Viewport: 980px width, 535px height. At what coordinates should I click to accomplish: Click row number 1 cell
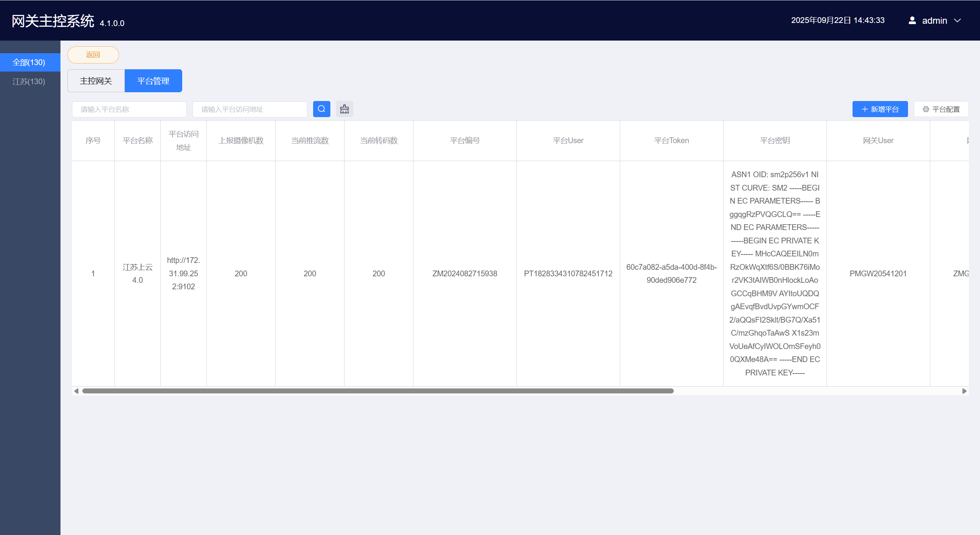point(93,273)
